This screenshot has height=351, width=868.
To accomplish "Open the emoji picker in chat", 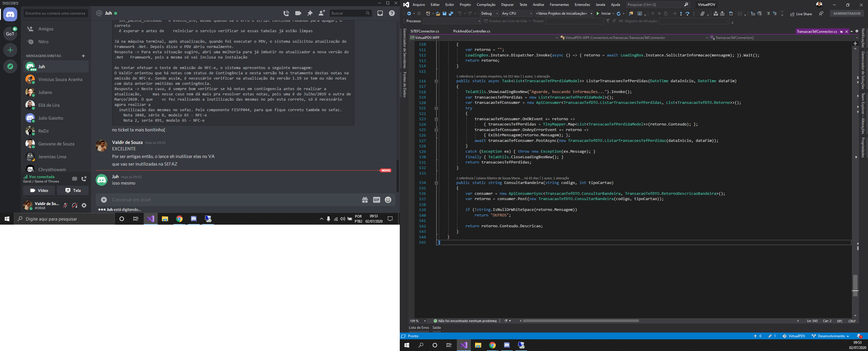I will pos(388,200).
